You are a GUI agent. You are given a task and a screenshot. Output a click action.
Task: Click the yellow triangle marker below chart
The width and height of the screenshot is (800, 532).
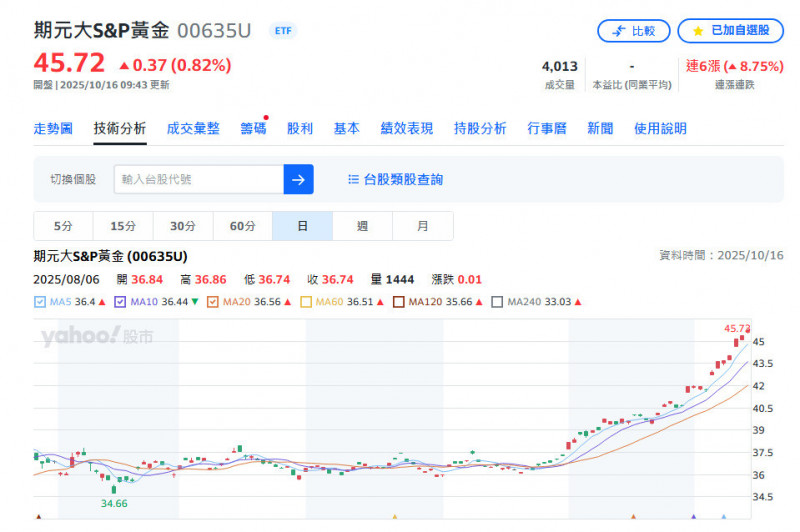394,517
